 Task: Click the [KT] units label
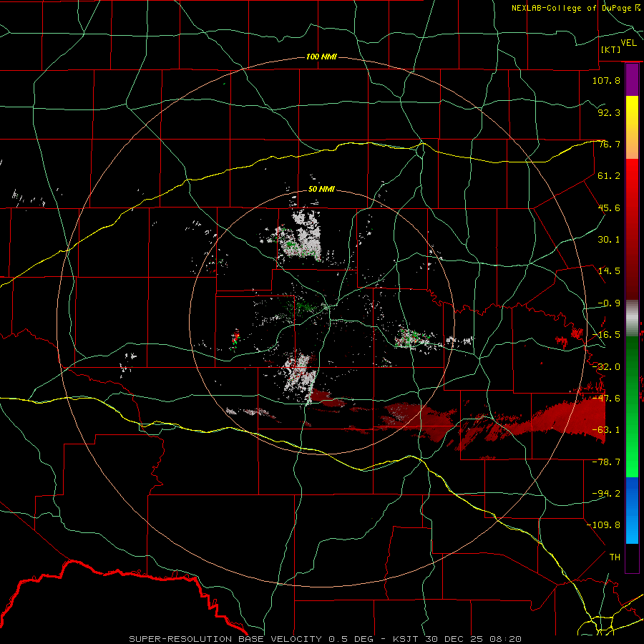pyautogui.click(x=611, y=49)
